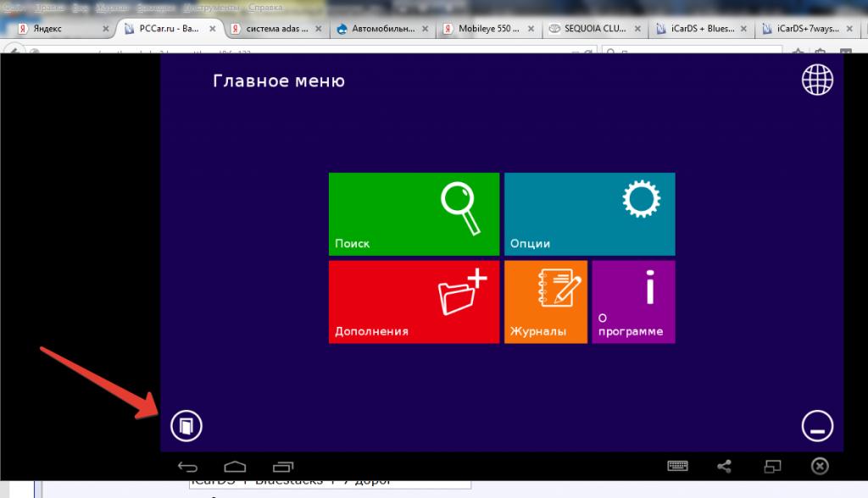Screen dimensions: 868x498
Task: Open Android recent apps
Action: 282,467
